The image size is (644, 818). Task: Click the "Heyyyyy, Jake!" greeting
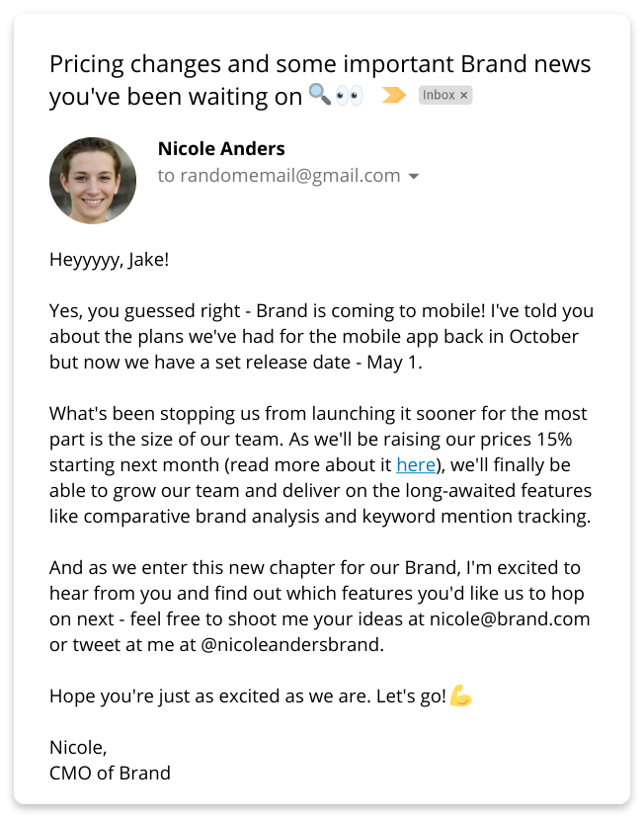coord(110,260)
